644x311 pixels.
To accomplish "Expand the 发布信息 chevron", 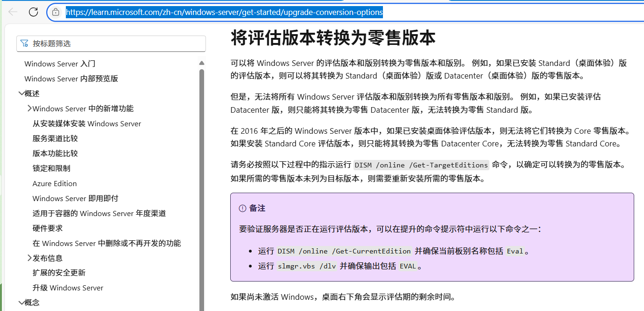I will coord(29,258).
